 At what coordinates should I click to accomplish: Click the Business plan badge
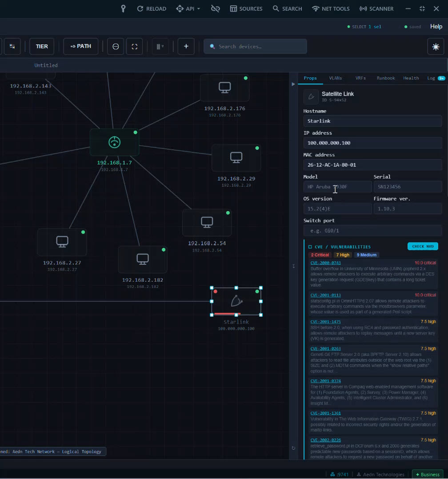[428, 475]
